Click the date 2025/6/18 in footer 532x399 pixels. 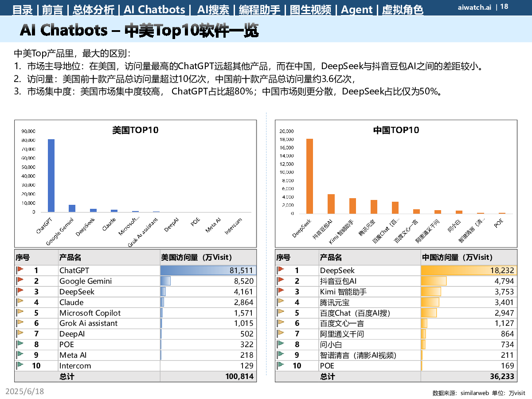[25, 391]
